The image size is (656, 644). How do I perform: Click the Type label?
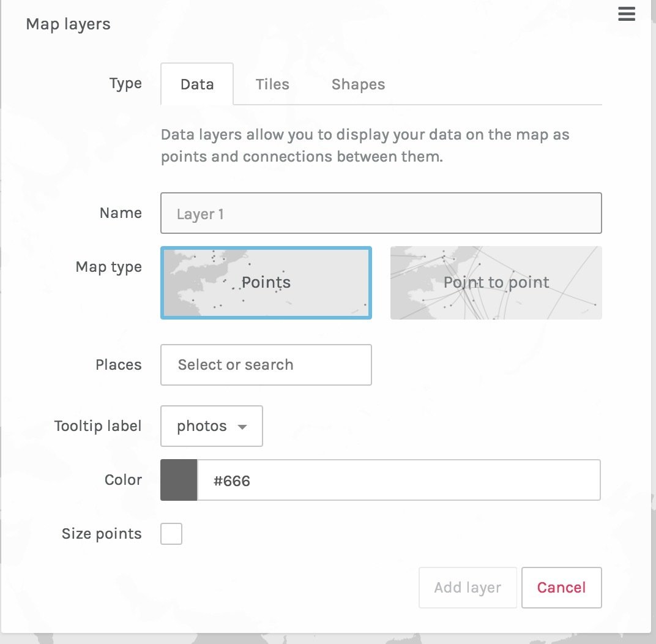(125, 83)
